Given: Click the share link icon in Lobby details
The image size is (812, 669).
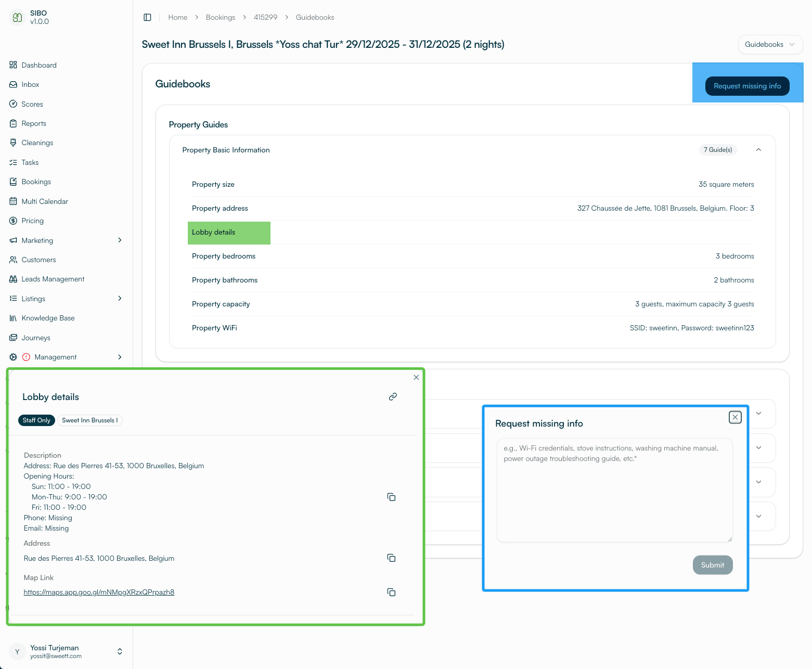Looking at the screenshot, I should click(x=393, y=396).
